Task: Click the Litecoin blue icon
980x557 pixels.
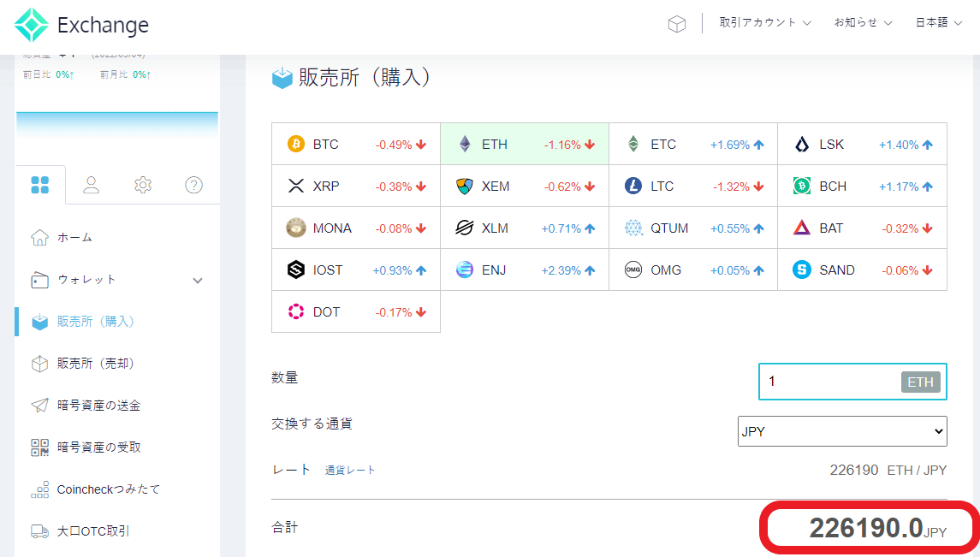Action: point(633,186)
